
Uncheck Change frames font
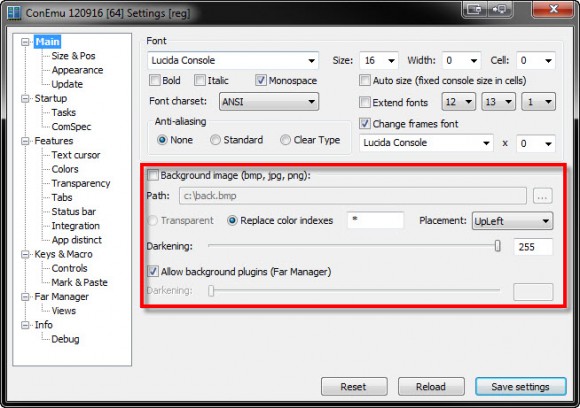click(365, 124)
